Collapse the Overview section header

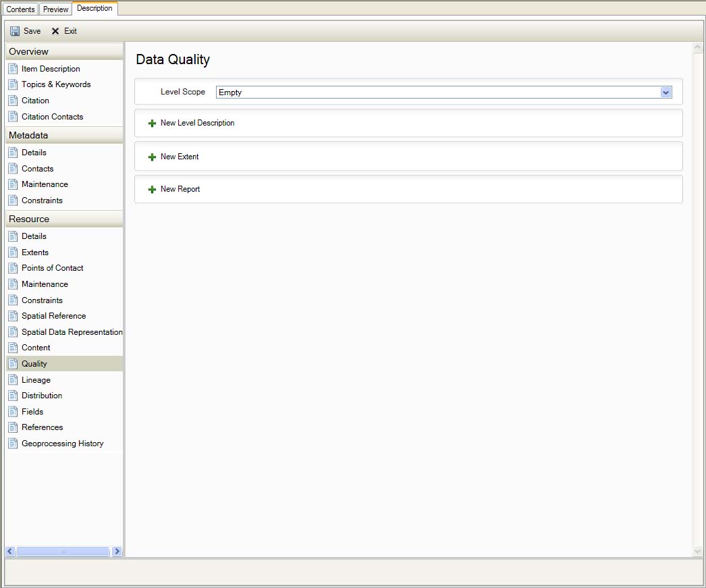pyautogui.click(x=64, y=51)
